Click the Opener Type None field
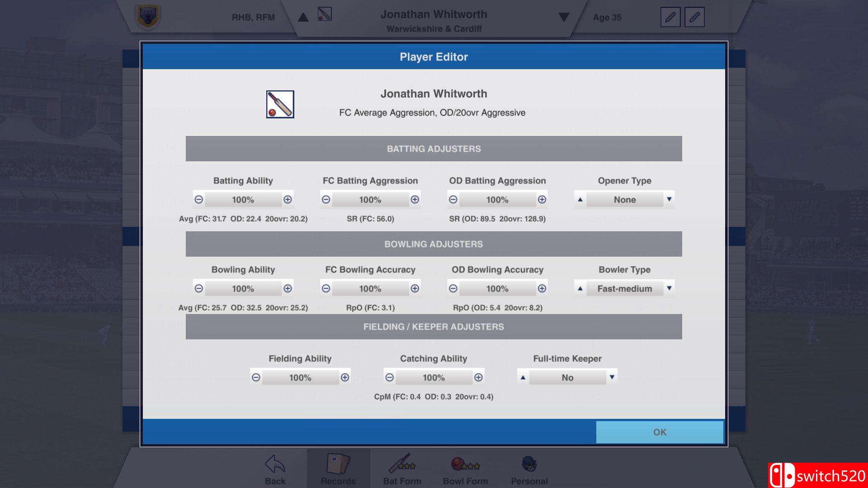The image size is (868, 488). [624, 199]
